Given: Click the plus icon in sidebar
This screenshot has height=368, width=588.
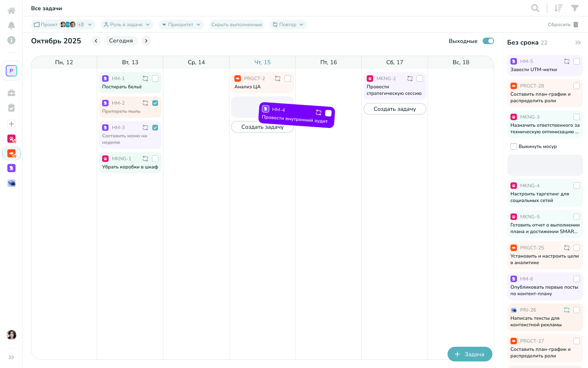Looking at the screenshot, I should point(11,124).
